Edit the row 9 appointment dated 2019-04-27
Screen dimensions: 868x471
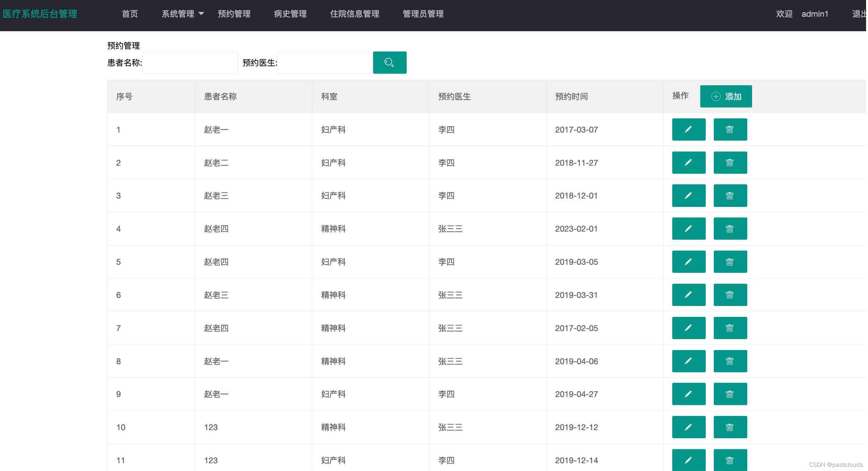coord(688,394)
